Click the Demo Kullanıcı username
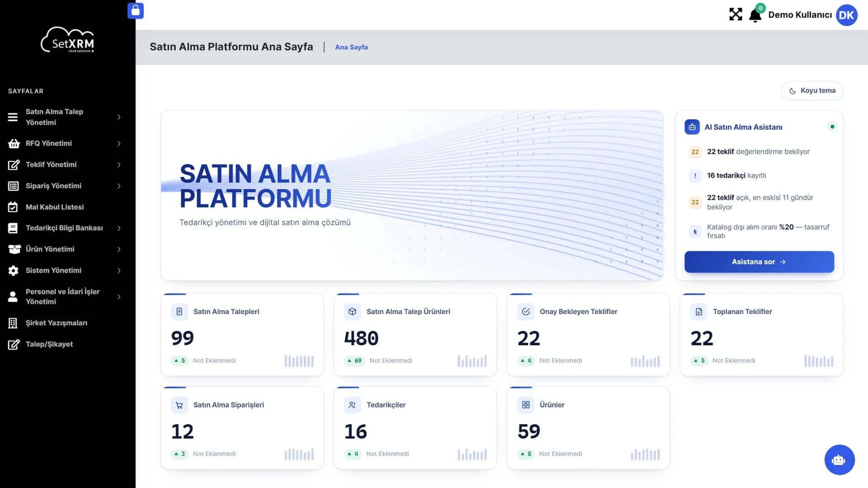The image size is (868, 488). tap(800, 15)
